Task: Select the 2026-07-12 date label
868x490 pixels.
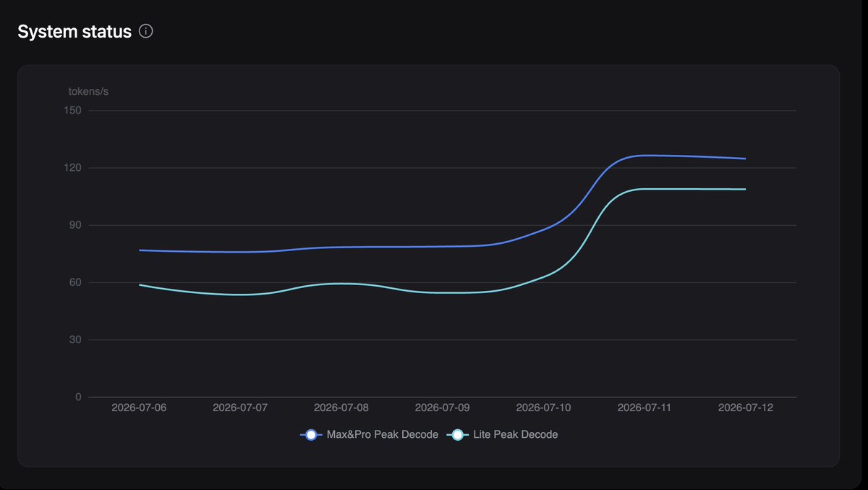Action: pos(746,407)
